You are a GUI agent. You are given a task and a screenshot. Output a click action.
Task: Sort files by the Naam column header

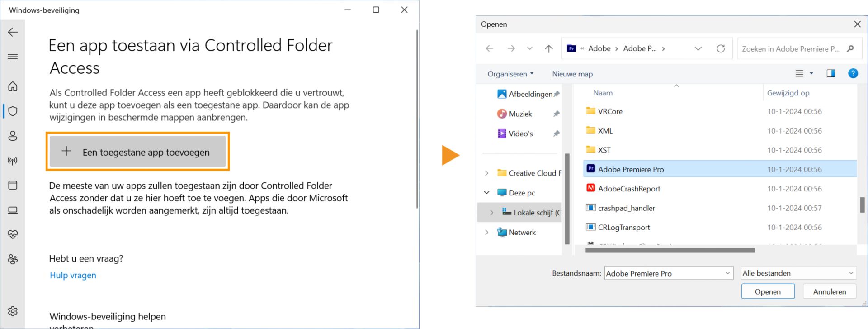tap(603, 93)
